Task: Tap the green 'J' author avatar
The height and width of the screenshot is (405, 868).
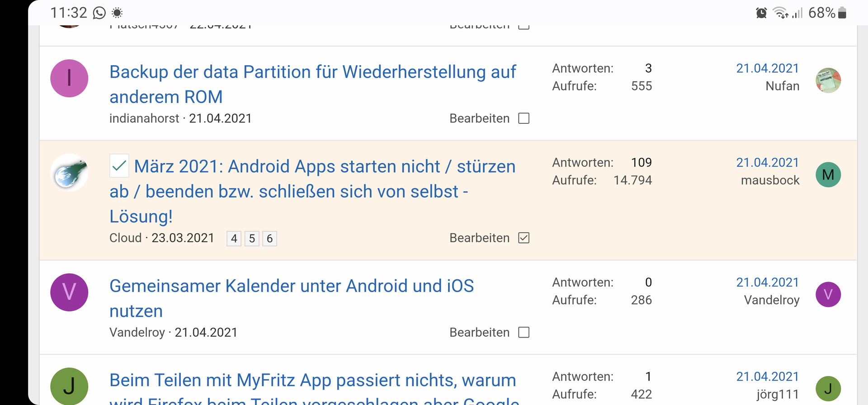Action: pyautogui.click(x=69, y=386)
